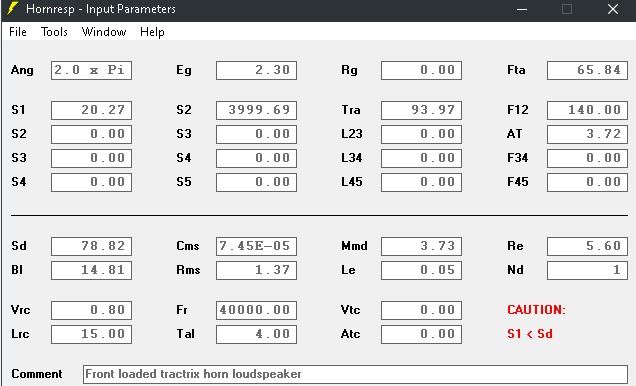Click the Comment text box
This screenshot has width=636, height=386.
pyautogui.click(x=355, y=374)
